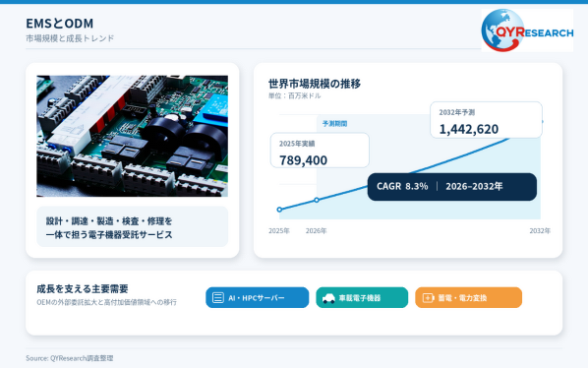Click the 成長を支える主要需要 heading
The height and width of the screenshot is (368, 588).
tap(83, 289)
